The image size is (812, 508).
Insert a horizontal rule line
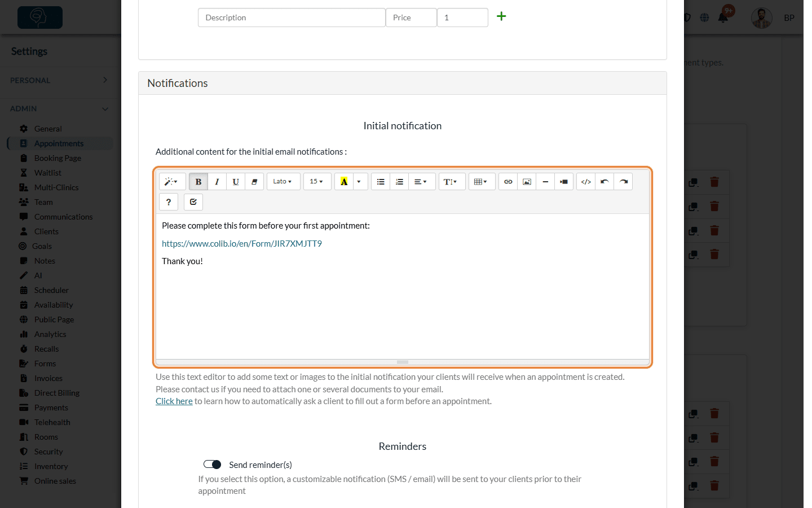click(x=545, y=182)
